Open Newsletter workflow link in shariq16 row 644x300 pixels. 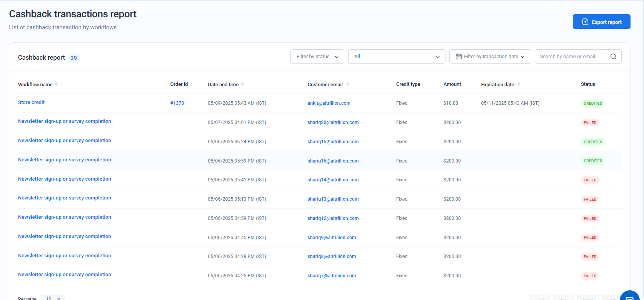(x=65, y=159)
